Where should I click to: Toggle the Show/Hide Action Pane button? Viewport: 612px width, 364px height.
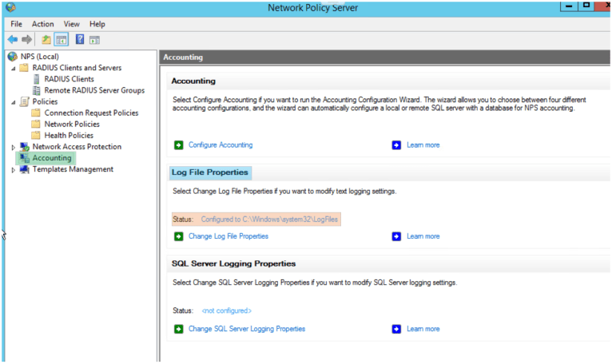click(94, 39)
